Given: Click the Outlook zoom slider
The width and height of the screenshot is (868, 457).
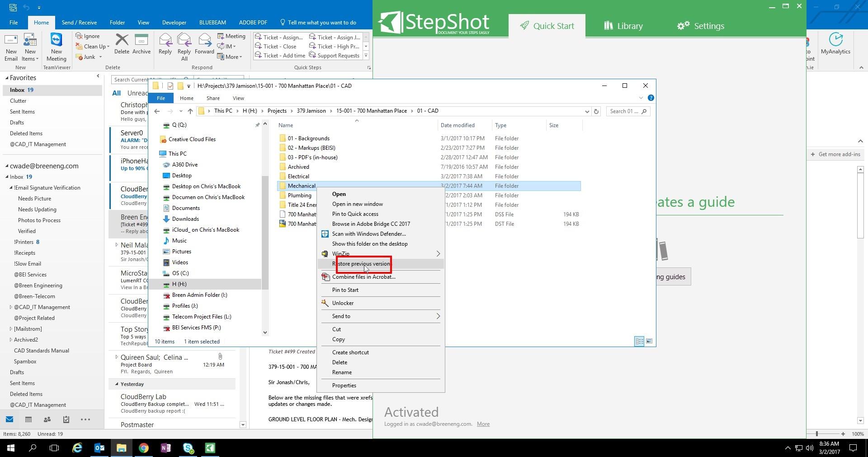Looking at the screenshot, I should click(x=817, y=434).
